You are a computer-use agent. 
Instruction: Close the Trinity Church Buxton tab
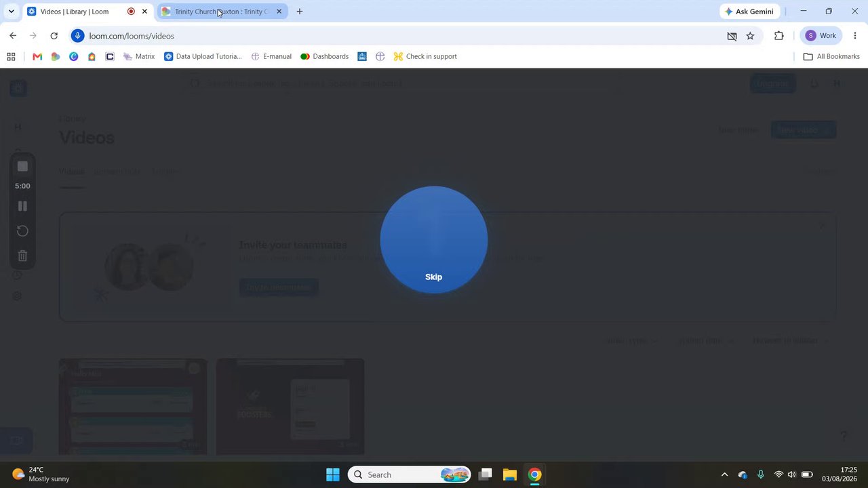(x=279, y=12)
